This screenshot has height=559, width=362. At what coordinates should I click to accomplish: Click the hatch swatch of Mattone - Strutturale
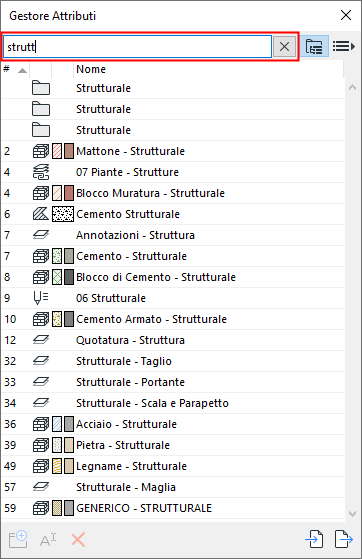57,151
